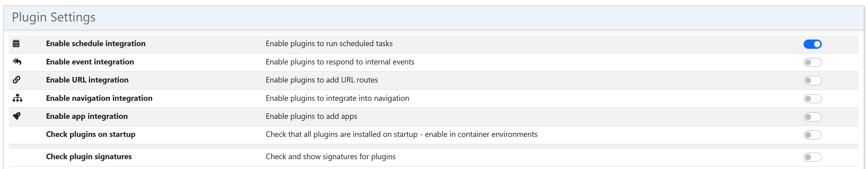
Task: Enable checking plugins on startup
Action: tap(812, 135)
